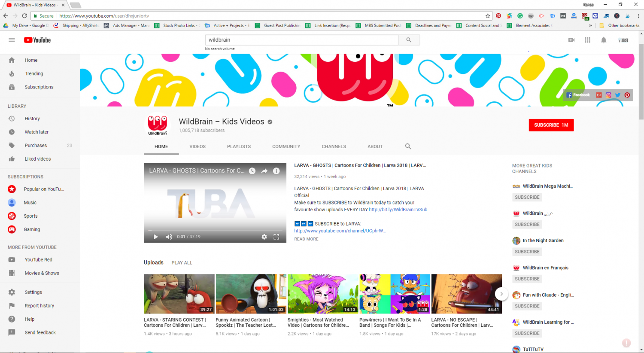Screen dimensions: 644x353
Task: Click the video progress bar
Action: (x=215, y=230)
